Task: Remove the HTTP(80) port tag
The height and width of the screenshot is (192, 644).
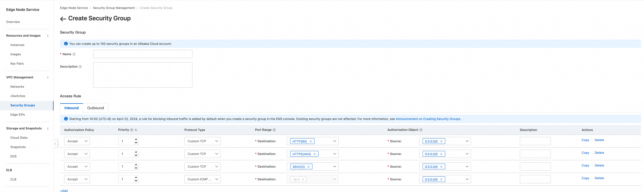Action: point(311,141)
